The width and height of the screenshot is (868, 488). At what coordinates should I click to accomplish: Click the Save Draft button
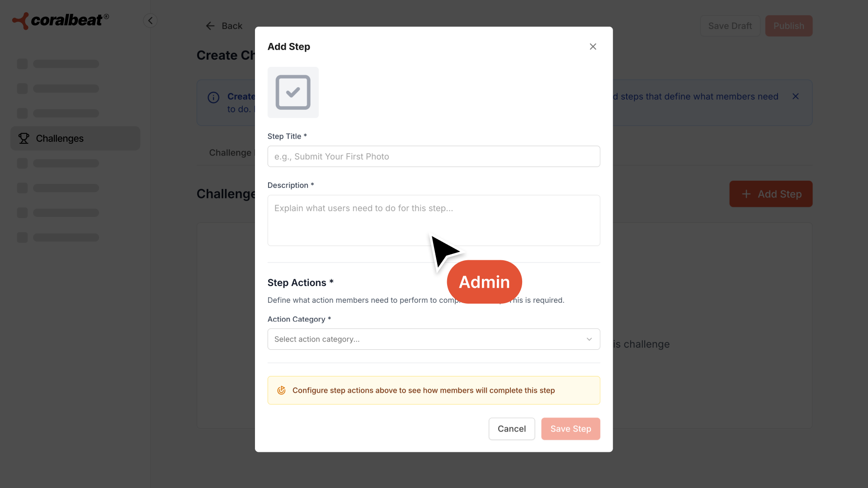click(x=730, y=26)
